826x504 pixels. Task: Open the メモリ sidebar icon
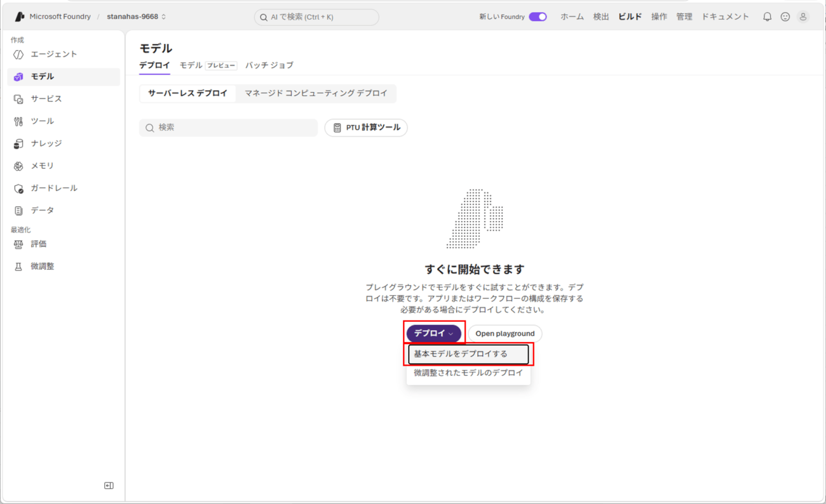click(x=18, y=166)
